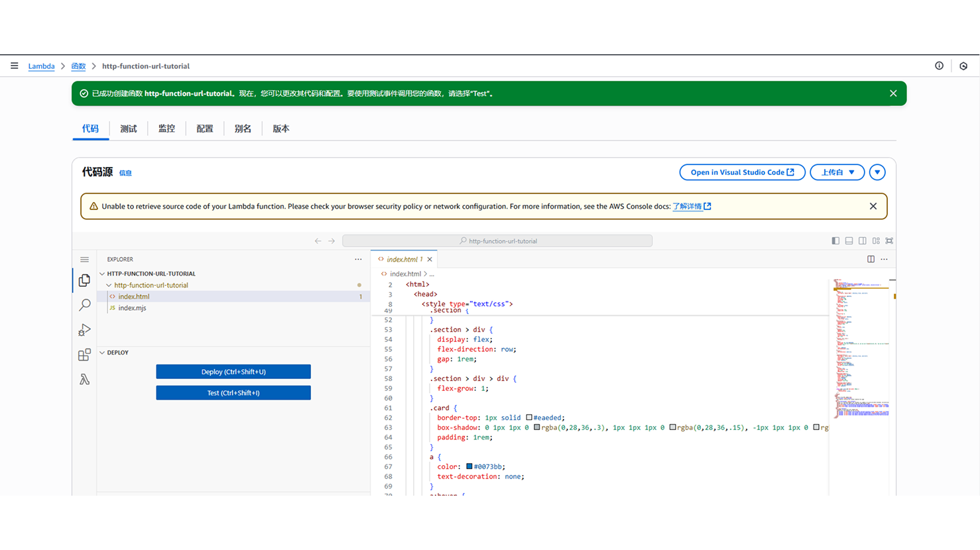Collapse the http-function-url-tutorial folder

(109, 286)
